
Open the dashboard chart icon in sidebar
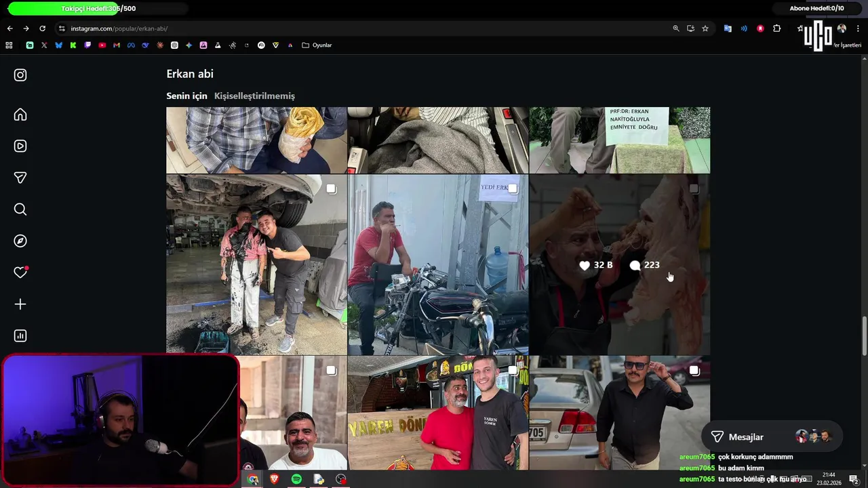20,335
